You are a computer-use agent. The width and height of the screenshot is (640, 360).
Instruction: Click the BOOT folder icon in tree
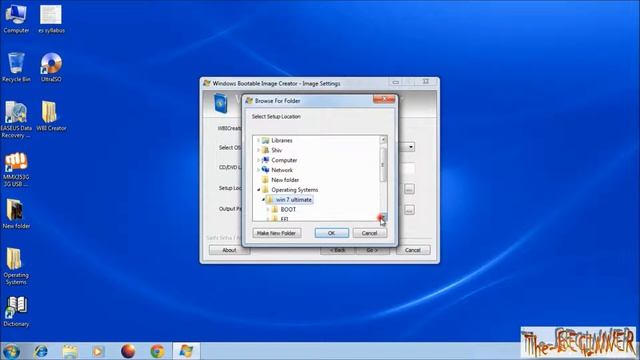(275, 209)
